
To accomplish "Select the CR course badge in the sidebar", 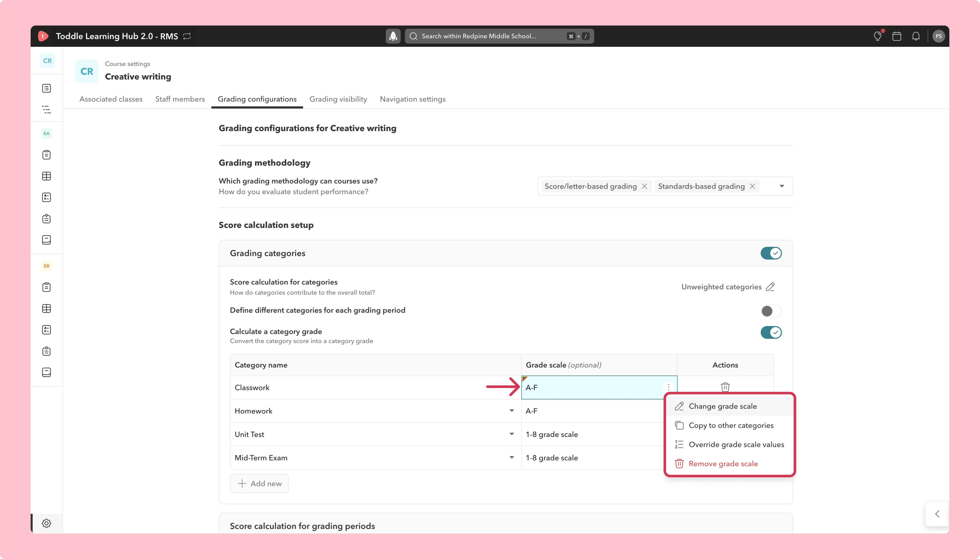I will [47, 61].
